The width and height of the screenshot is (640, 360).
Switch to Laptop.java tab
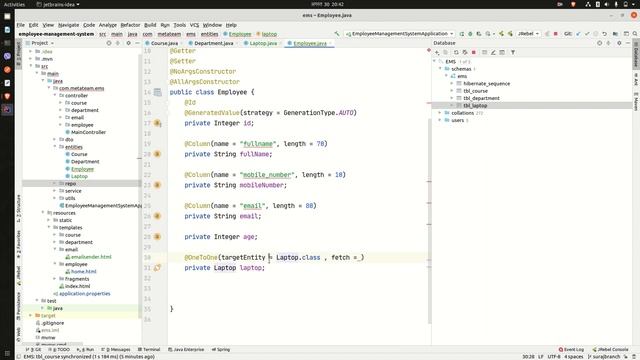pos(263,43)
